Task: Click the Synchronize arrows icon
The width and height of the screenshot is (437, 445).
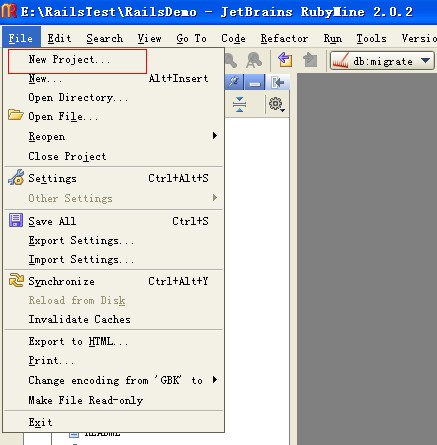Action: 16,280
